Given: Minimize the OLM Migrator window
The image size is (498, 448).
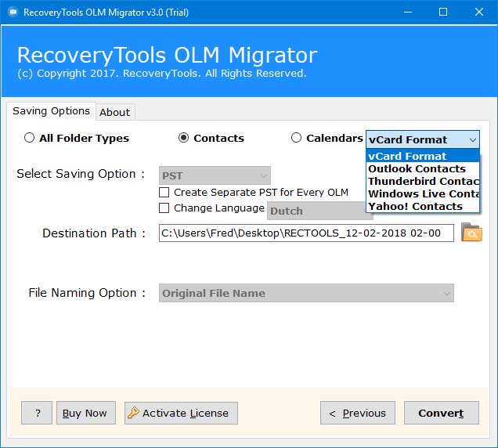Looking at the screenshot, I should [x=408, y=12].
